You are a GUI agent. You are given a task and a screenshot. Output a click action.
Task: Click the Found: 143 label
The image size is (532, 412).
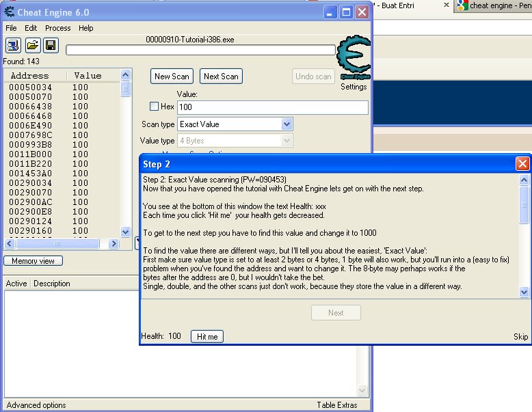[x=21, y=61]
